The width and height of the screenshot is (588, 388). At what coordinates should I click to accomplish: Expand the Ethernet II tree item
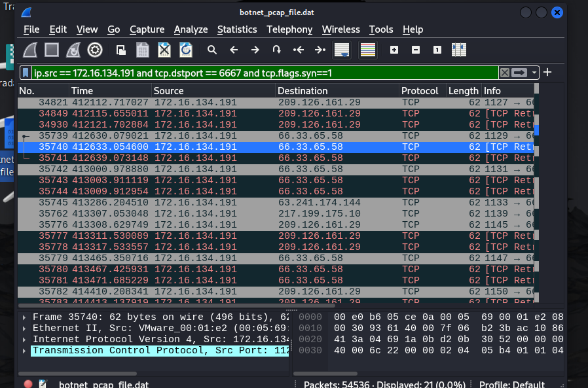tap(25, 328)
